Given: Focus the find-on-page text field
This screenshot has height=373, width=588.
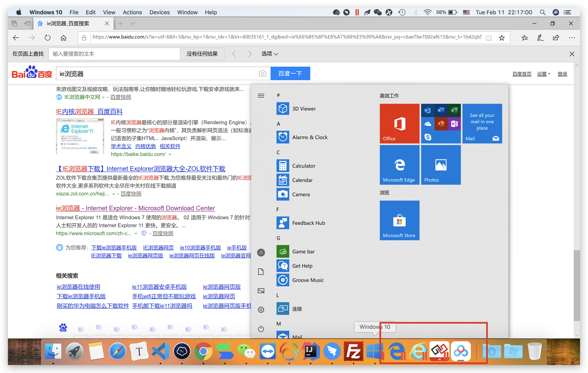Looking at the screenshot, I should (x=114, y=54).
